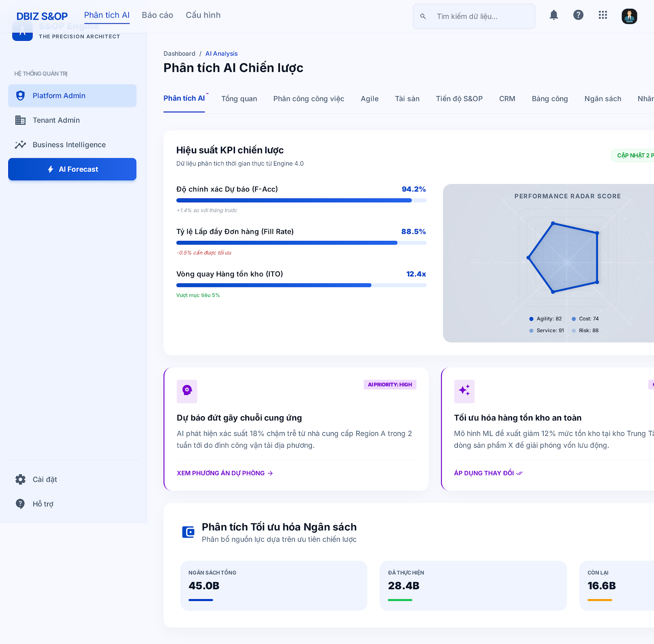Switch to Phân tích AI top menu
Screen dimensions: 654x644
(107, 15)
